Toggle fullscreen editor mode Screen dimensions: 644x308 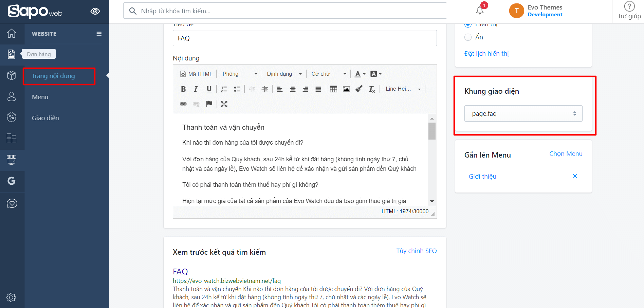224,104
